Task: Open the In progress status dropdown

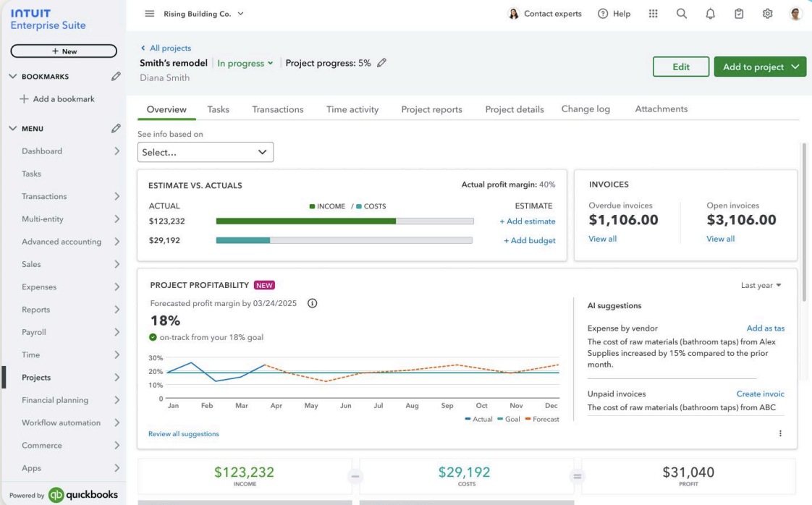Action: click(x=245, y=63)
